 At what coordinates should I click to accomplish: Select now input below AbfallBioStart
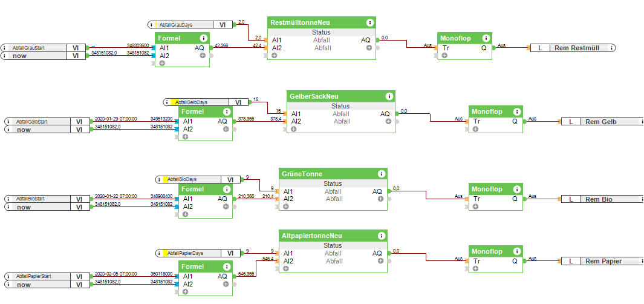[x=48, y=207]
